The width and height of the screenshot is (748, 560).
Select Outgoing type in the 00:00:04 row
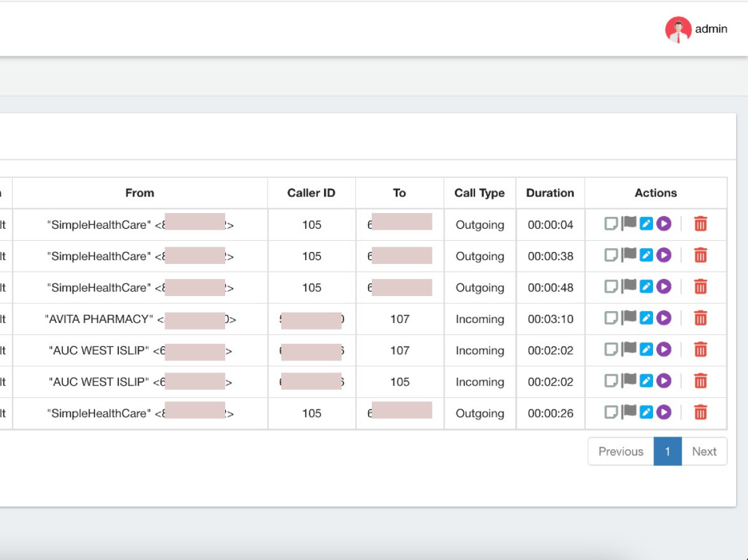[479, 224]
